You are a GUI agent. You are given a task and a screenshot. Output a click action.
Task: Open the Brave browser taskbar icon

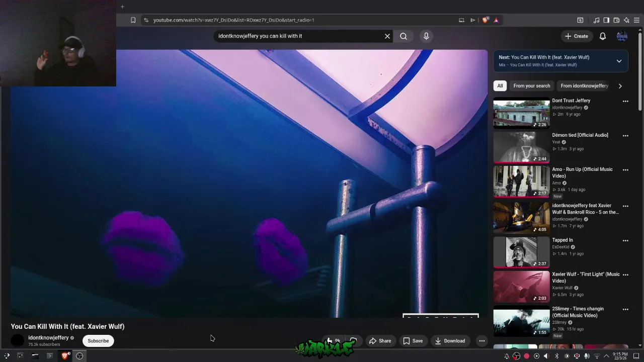pyautogui.click(x=65, y=356)
